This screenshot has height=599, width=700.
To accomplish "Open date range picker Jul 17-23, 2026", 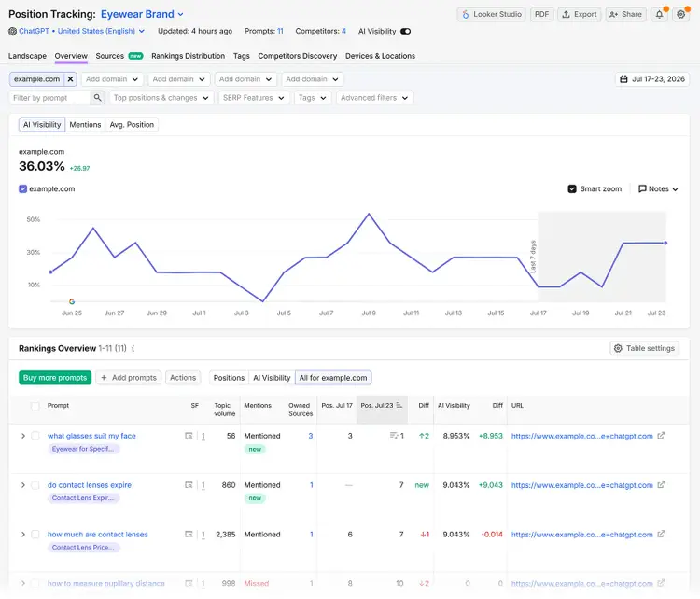I will (652, 79).
